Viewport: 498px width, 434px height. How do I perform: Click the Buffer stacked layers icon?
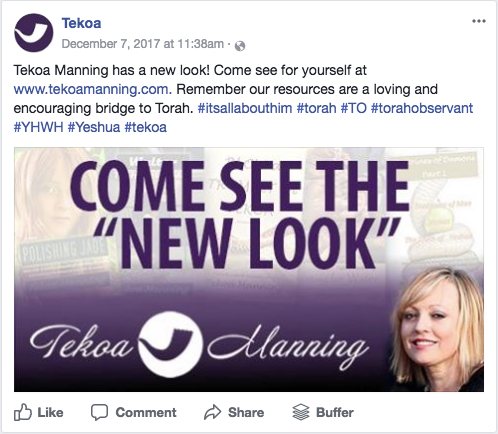pyautogui.click(x=301, y=412)
